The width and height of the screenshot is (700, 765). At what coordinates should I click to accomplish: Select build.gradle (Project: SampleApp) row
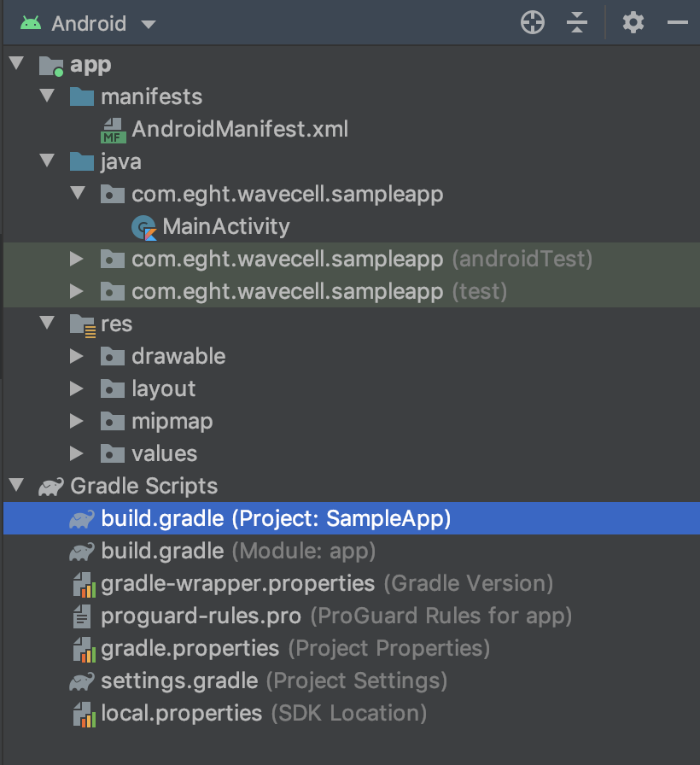(x=275, y=519)
